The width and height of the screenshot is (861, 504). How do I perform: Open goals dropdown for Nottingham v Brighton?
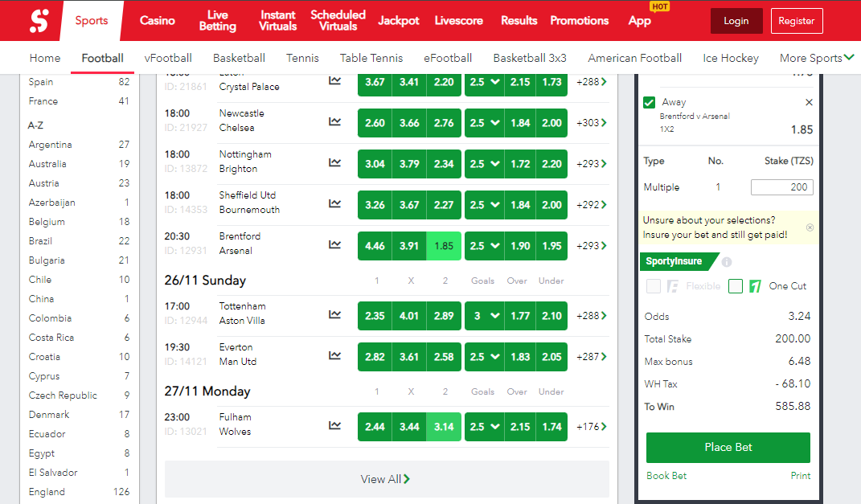coord(484,164)
